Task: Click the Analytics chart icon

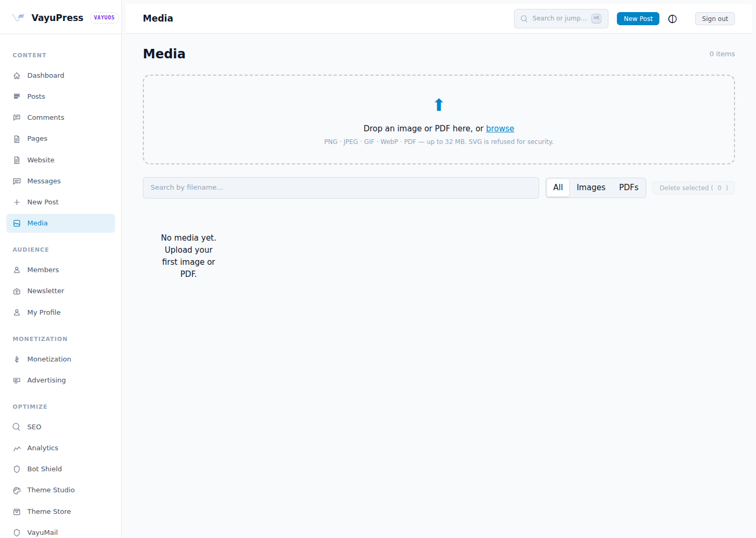Action: coord(17,448)
